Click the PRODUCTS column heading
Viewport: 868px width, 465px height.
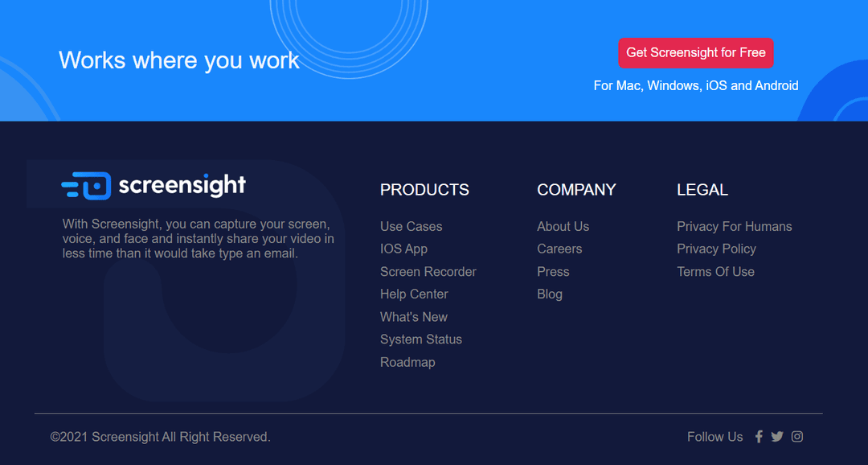(424, 190)
